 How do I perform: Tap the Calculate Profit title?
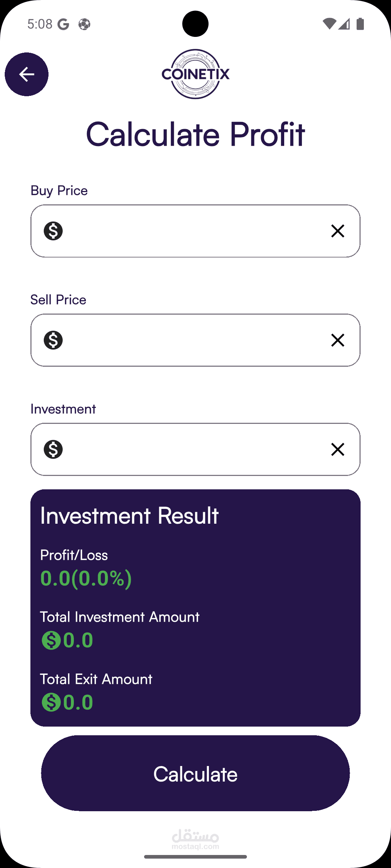click(x=195, y=134)
